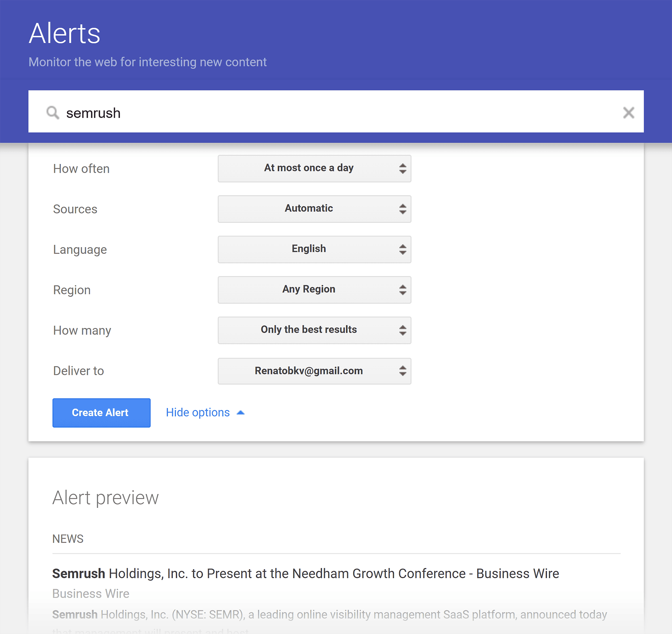
Task: Click the Alert preview heading
Action: click(x=105, y=498)
